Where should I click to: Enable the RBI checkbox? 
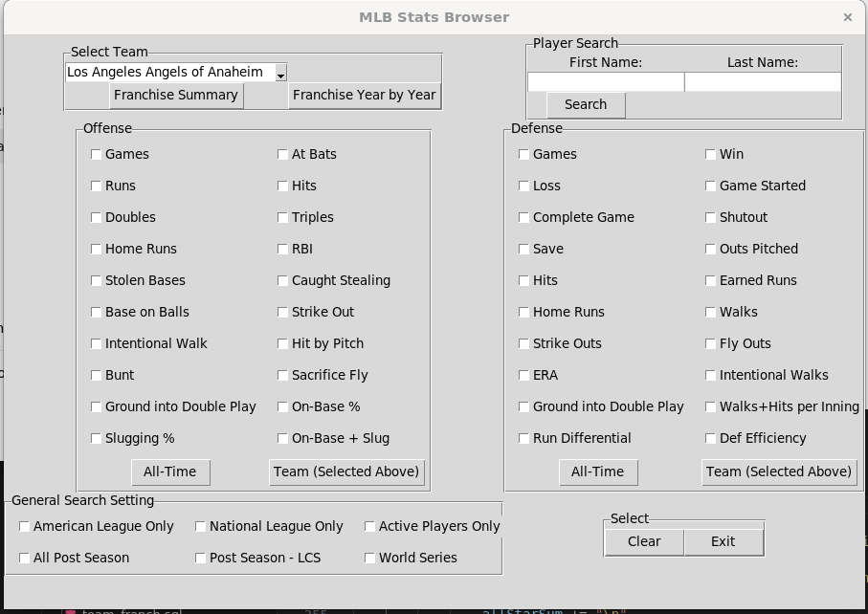coord(282,249)
